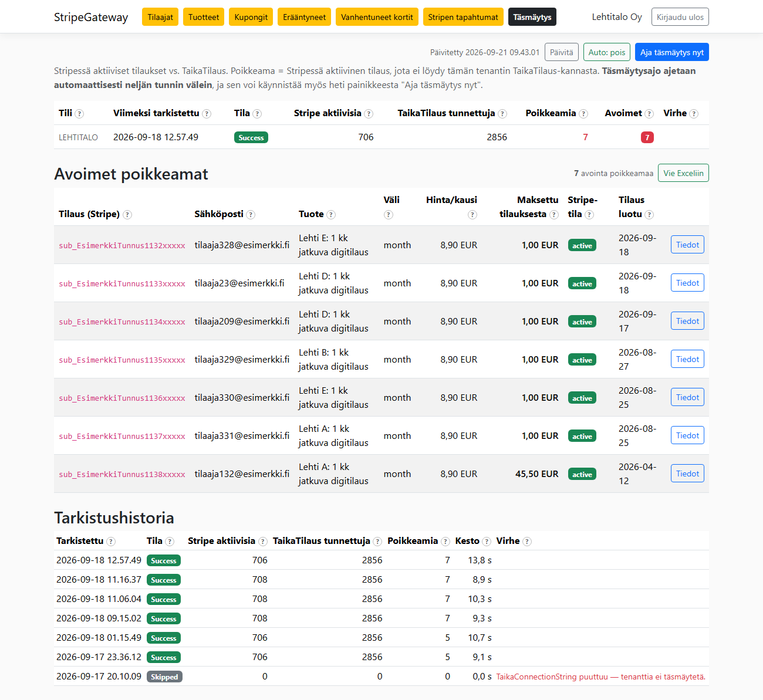Go to the Kupongit tab
763x700 pixels.
coord(251,17)
